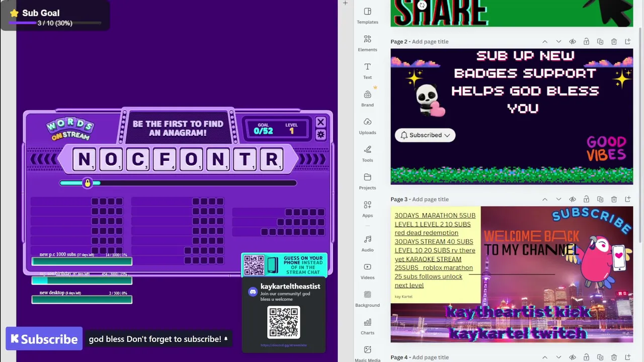Move Page 2 down with the chevron
The image size is (644, 362).
click(x=558, y=42)
